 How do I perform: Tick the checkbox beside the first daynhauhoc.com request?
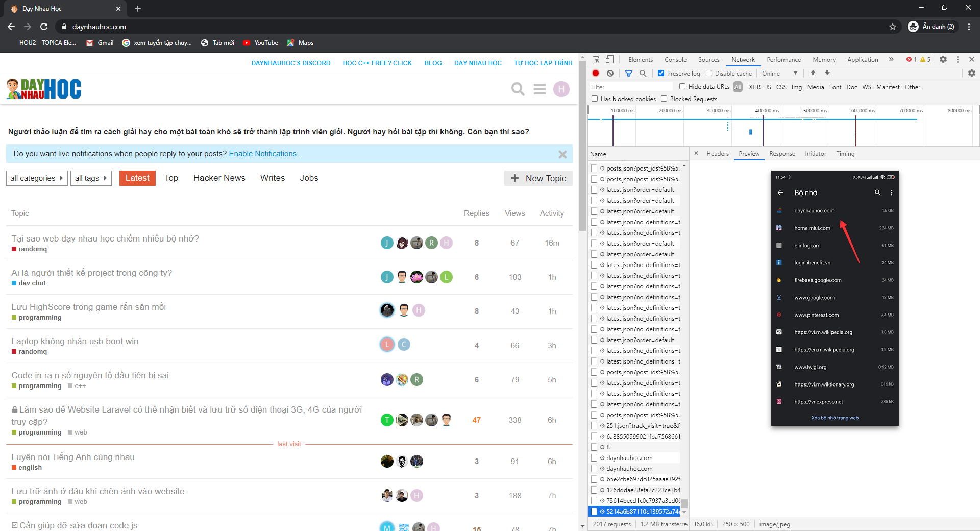click(594, 457)
